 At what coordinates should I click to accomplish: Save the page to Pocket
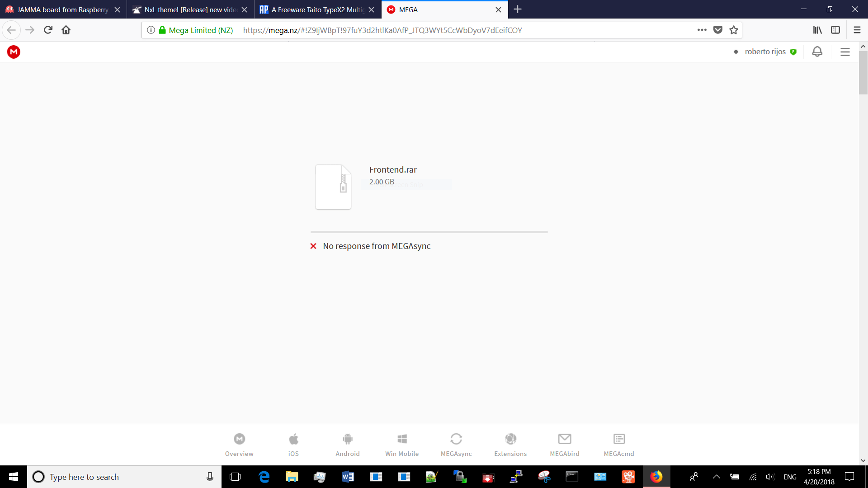click(x=717, y=30)
